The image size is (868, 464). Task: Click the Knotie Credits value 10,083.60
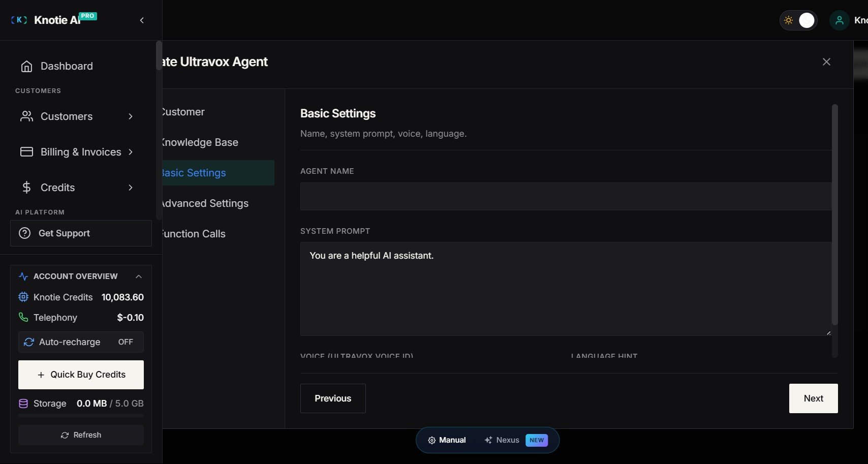click(x=122, y=297)
